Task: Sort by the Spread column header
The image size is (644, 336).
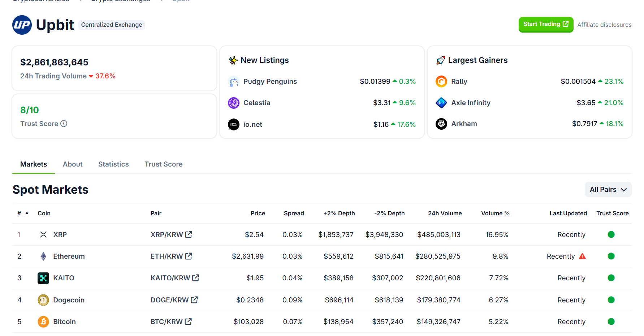Action: [294, 213]
